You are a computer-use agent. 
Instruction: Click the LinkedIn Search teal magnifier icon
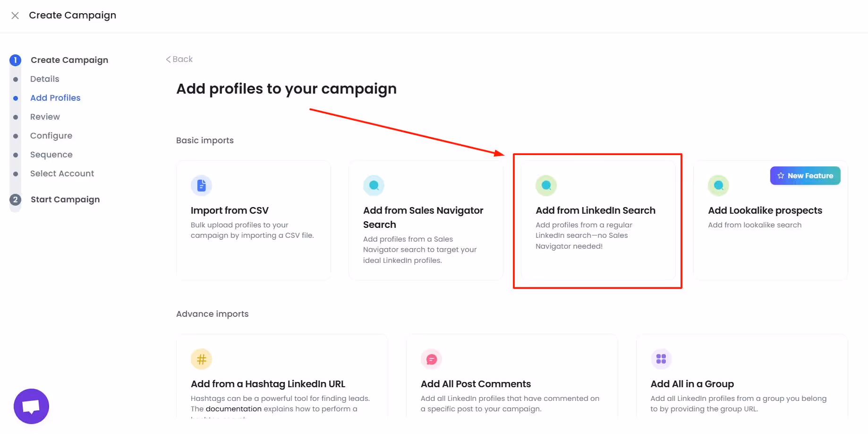[x=546, y=185]
